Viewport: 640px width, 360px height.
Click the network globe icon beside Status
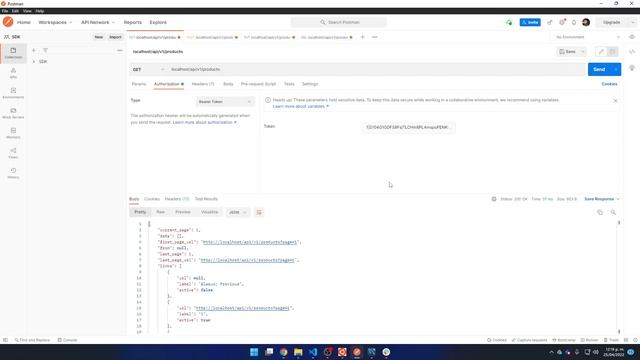pyautogui.click(x=494, y=199)
